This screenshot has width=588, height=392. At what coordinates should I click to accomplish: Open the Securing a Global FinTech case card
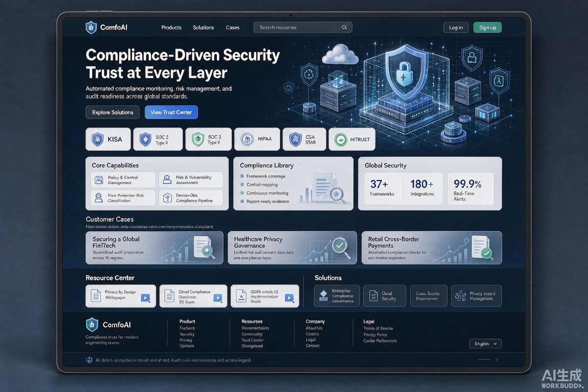pos(154,248)
